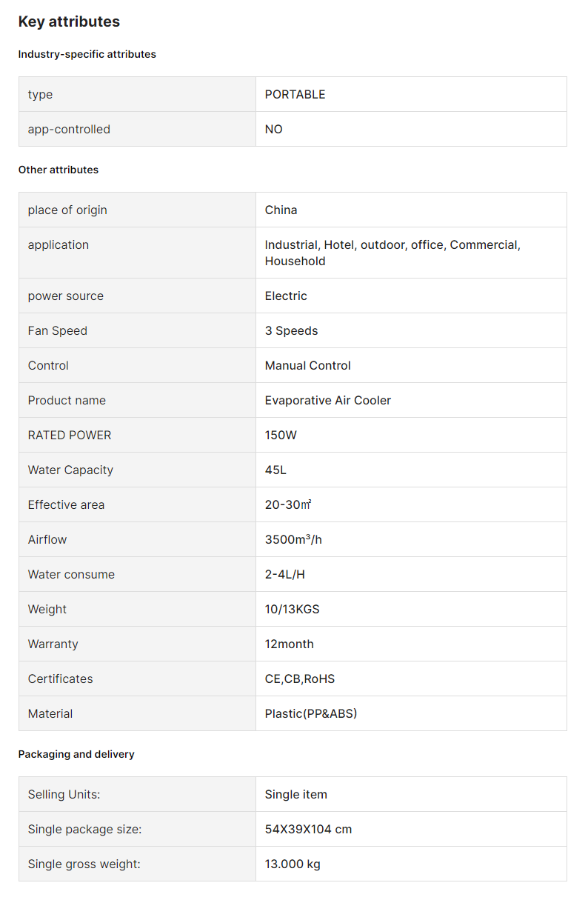Viewport: 588px width, 900px height.
Task: Click the 45L water capacity value
Action: click(x=275, y=470)
